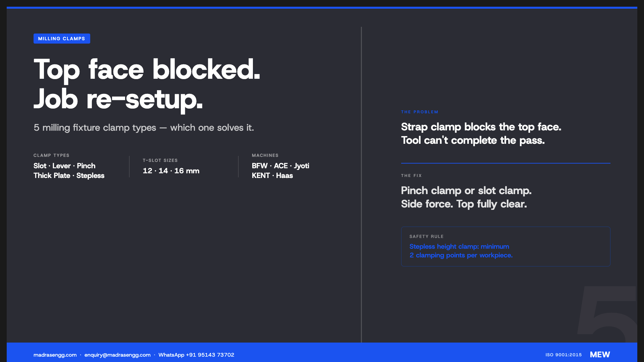Click the SAFETY RULE box
The width and height of the screenshot is (644, 362).
(x=505, y=247)
